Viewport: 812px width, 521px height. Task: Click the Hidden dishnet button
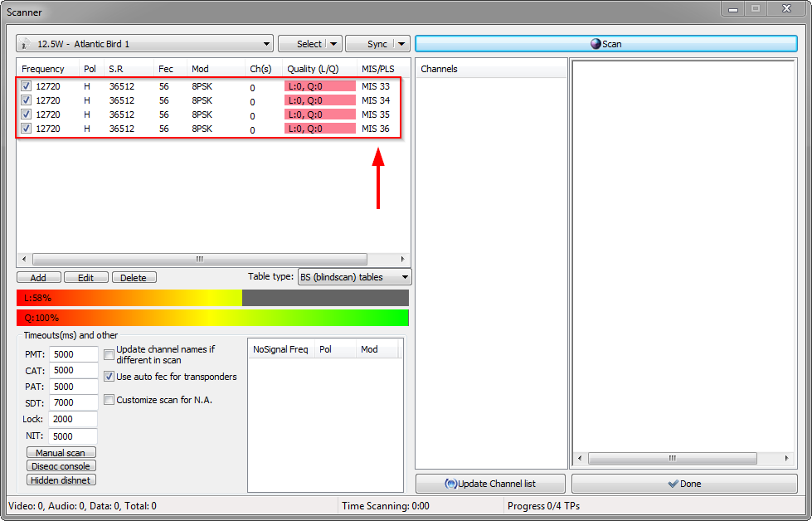pos(61,480)
